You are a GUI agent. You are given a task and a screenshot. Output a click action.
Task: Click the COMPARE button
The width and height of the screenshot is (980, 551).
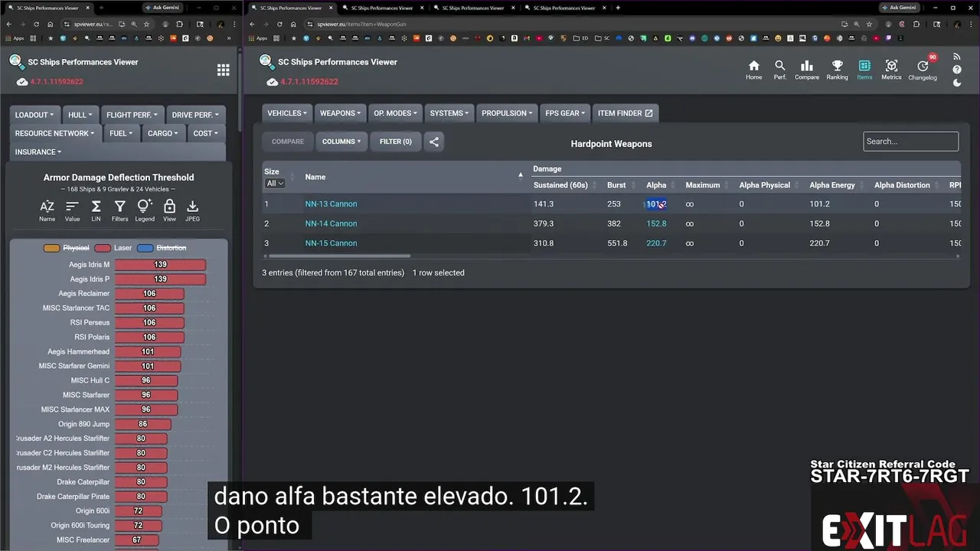pos(288,142)
